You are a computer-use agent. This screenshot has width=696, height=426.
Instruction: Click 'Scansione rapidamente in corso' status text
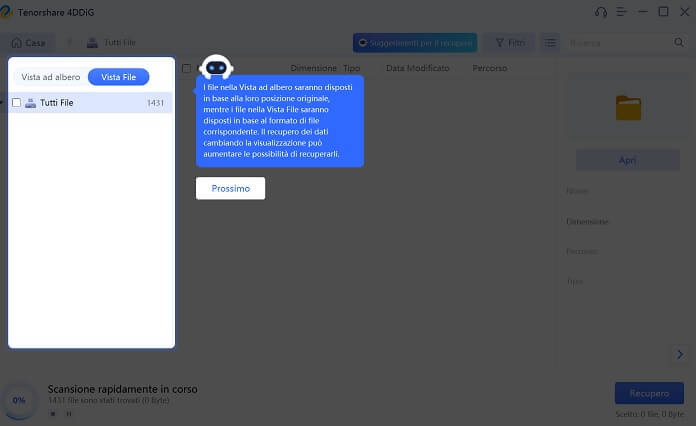pyautogui.click(x=123, y=389)
